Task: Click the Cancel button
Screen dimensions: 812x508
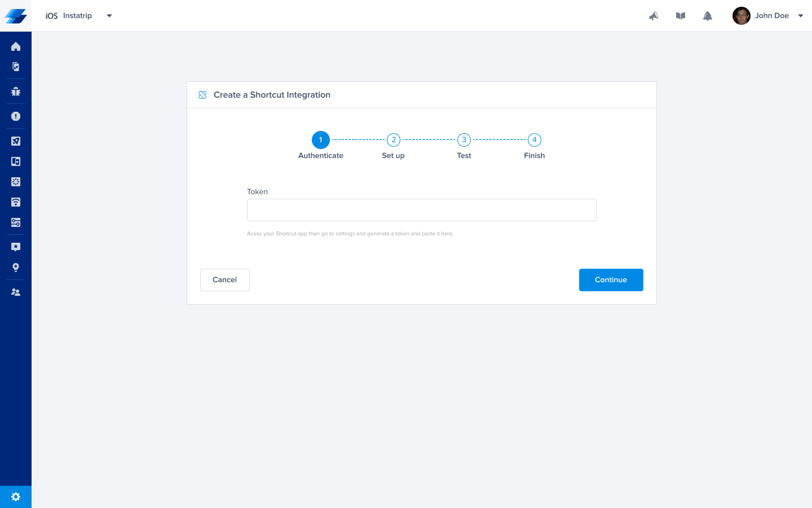Action: point(225,280)
